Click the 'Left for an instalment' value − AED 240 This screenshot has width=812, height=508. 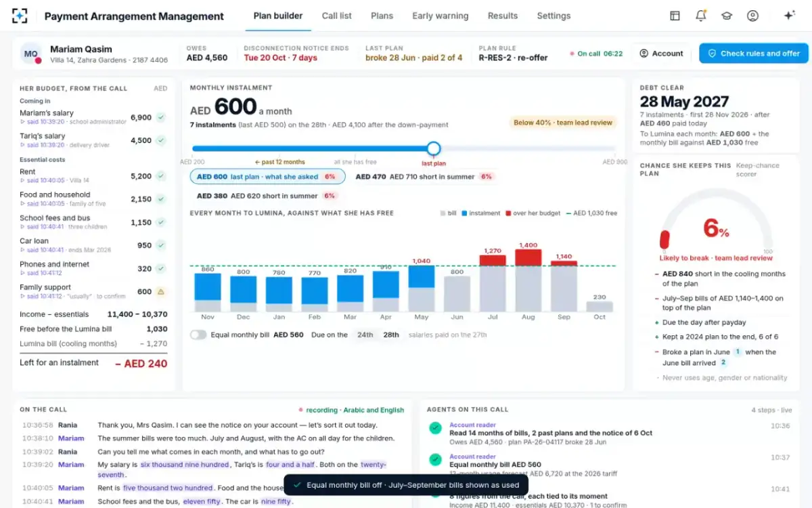pyautogui.click(x=141, y=364)
